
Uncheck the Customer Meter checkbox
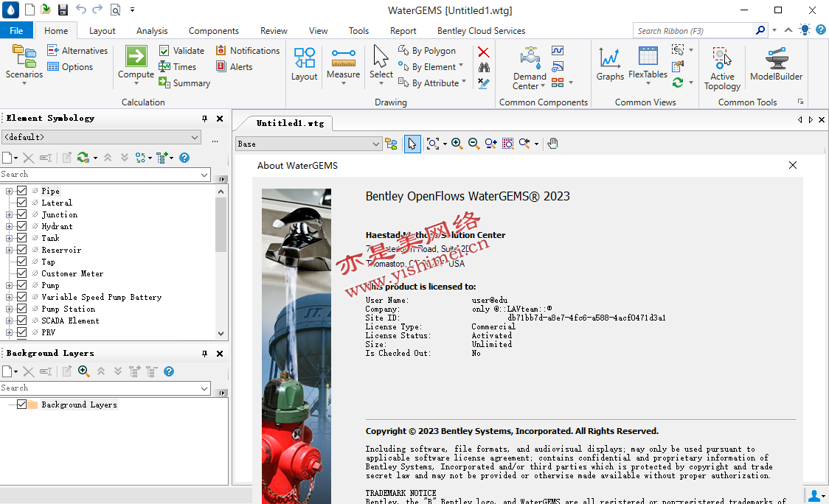[x=21, y=273]
